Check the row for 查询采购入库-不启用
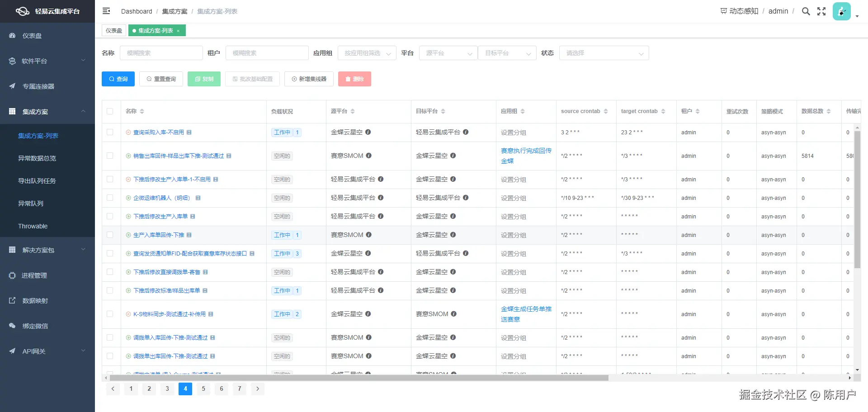This screenshot has height=412, width=868. [110, 132]
